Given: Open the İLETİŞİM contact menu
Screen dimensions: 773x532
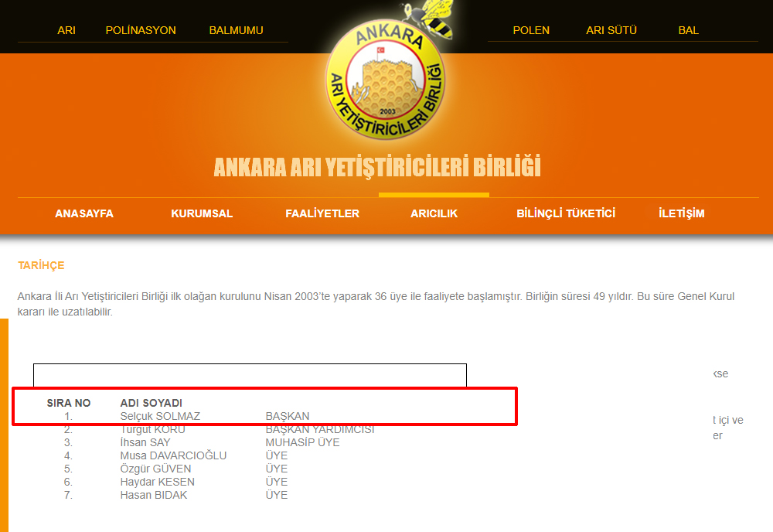Looking at the screenshot, I should click(x=681, y=213).
